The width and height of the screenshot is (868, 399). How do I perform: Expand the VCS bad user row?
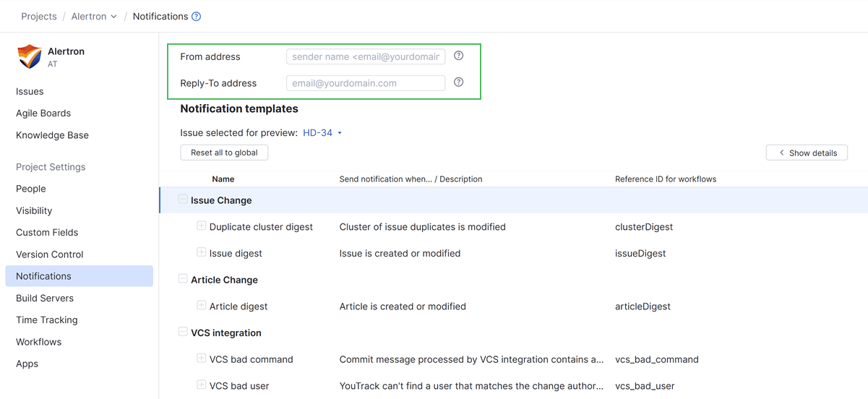coord(201,385)
